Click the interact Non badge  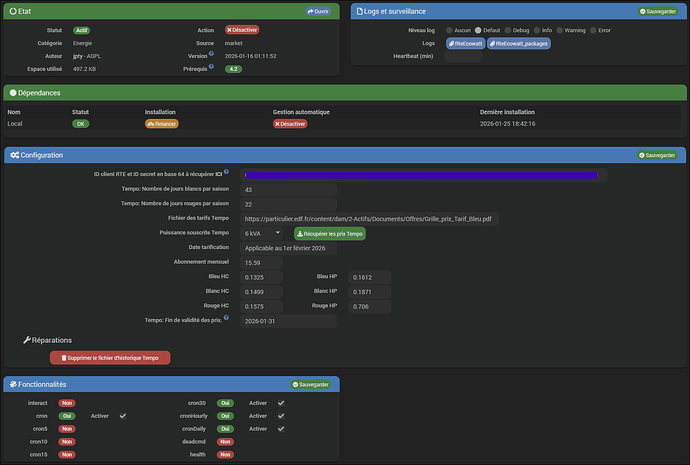[67, 403]
